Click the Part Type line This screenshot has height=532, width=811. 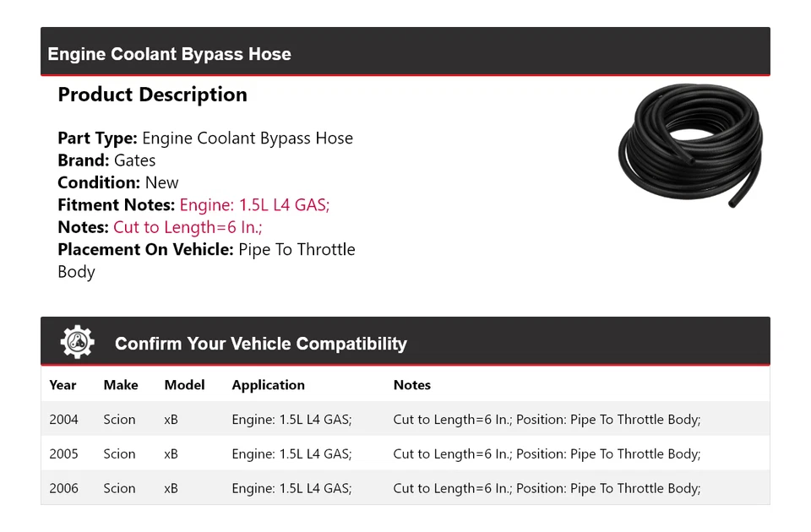(x=205, y=138)
